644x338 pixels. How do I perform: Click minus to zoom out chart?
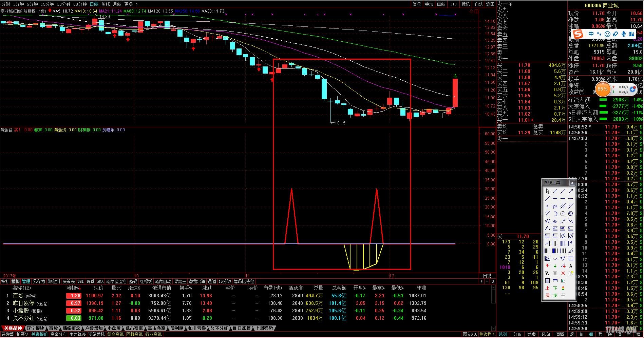[487, 281]
